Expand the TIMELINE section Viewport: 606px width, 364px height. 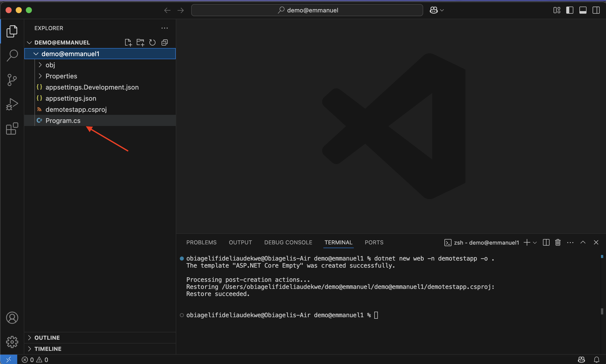point(100,349)
